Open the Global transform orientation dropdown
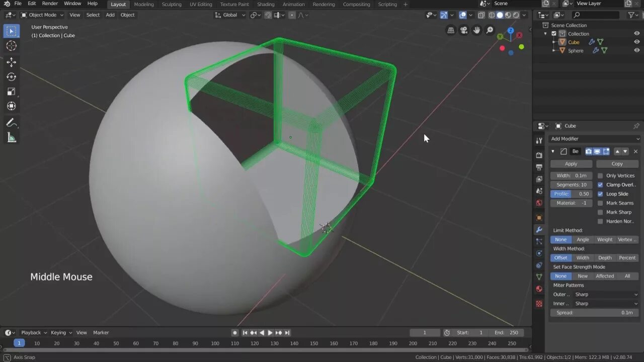 click(229, 15)
